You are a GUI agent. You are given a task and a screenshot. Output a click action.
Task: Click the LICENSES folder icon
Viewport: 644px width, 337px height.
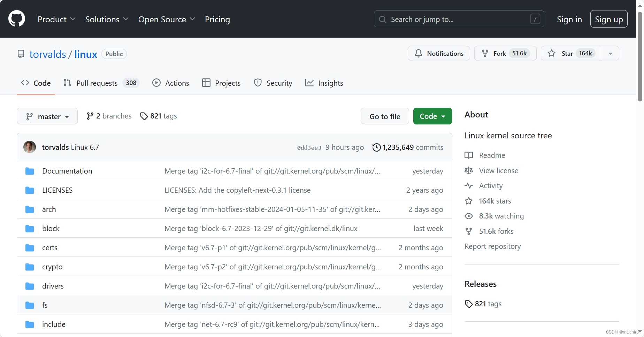click(x=30, y=190)
